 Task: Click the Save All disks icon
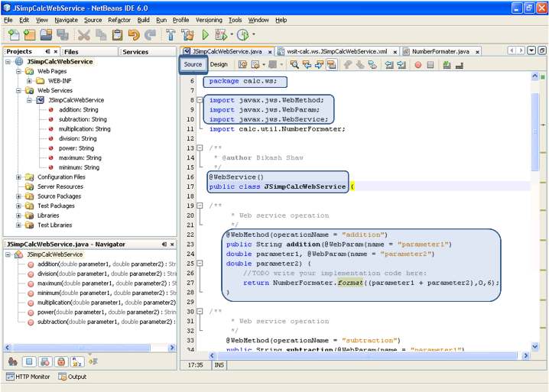tap(63, 35)
